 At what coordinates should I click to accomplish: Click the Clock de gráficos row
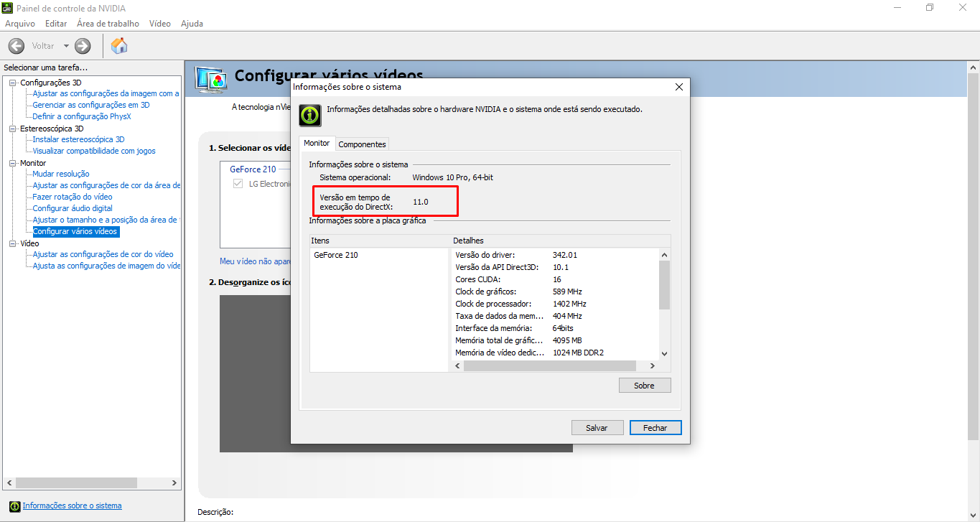coord(555,292)
